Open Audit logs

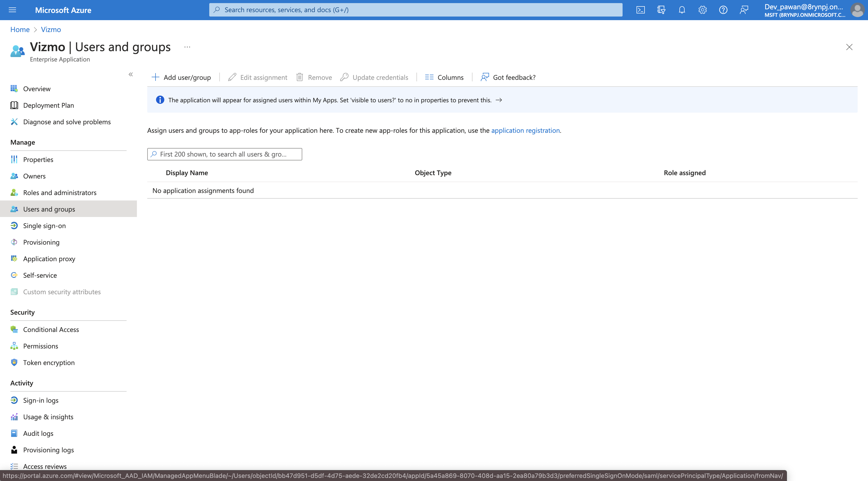(68, 433)
